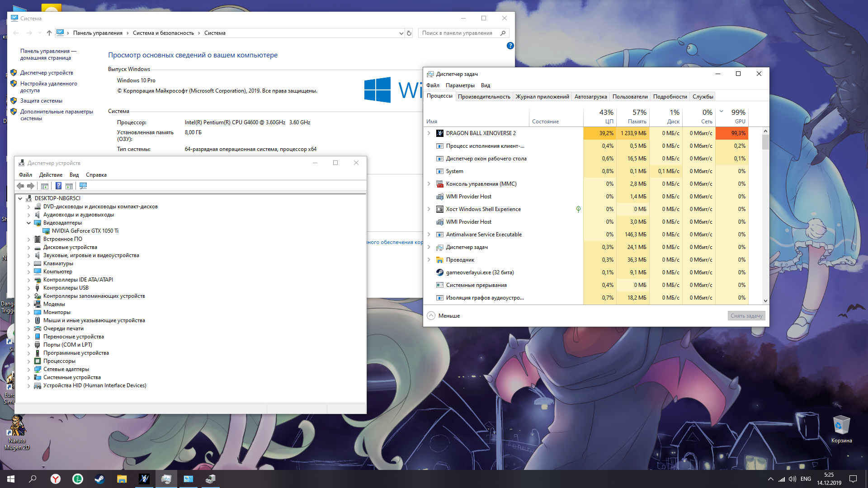This screenshot has width=868, height=488.
Task: Expand Antimalware Service Executable process
Action: tap(429, 235)
